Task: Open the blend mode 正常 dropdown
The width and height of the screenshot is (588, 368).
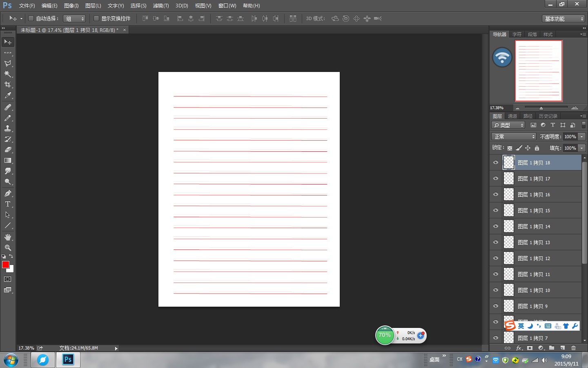Action: (514, 137)
